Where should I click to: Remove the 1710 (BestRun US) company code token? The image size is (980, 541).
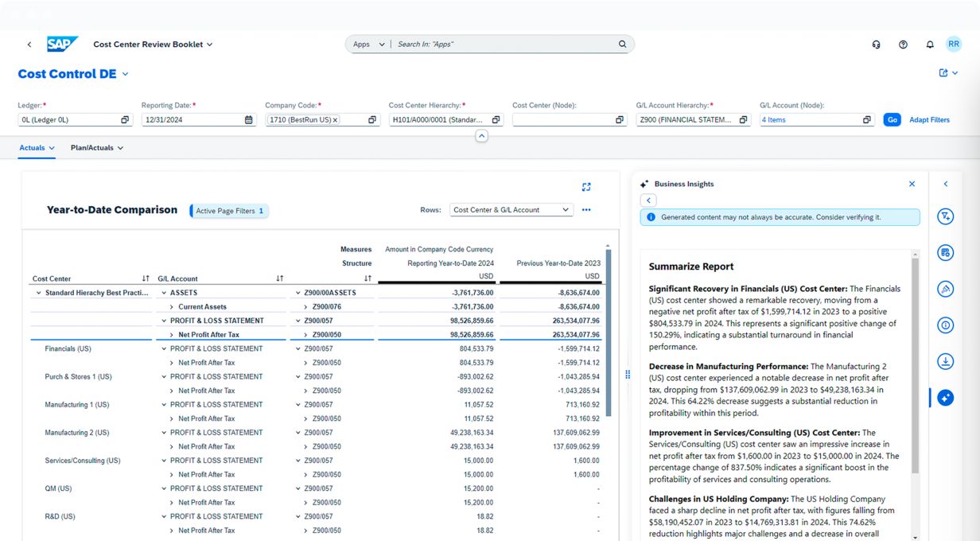pos(335,120)
